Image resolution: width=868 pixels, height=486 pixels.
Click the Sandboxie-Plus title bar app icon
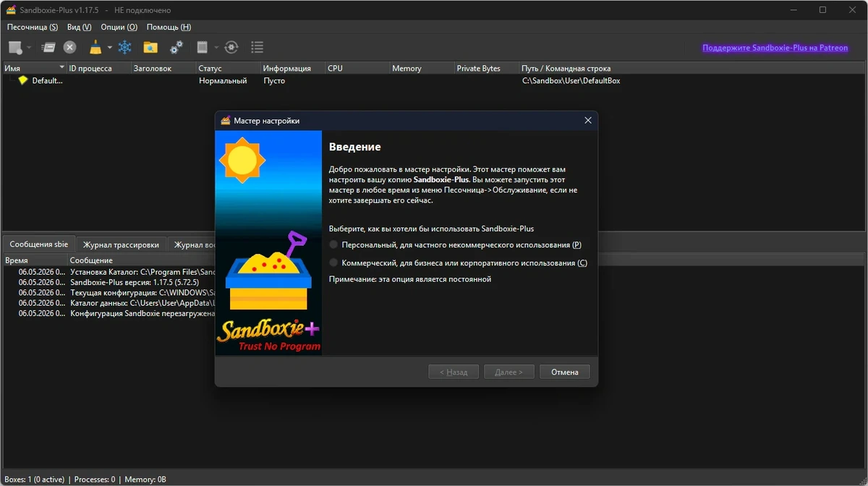coord(11,10)
